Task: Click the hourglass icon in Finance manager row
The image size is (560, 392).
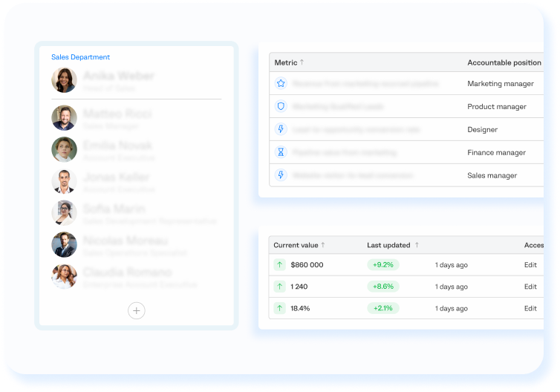Action: 281,152
